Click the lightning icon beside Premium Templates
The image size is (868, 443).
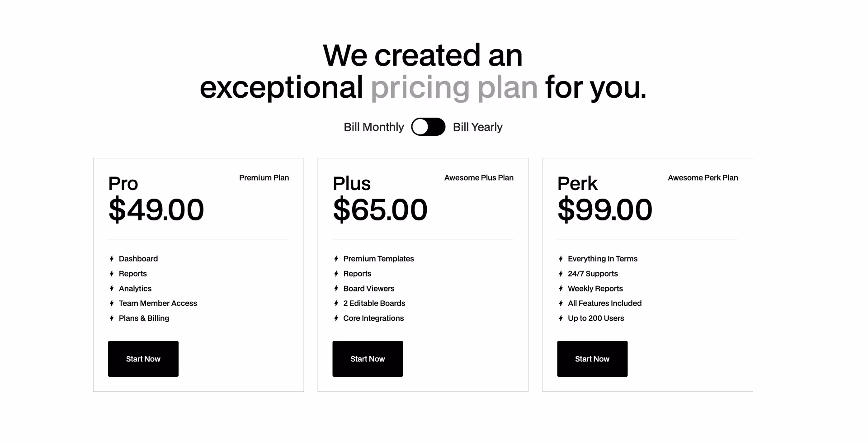[x=336, y=258]
